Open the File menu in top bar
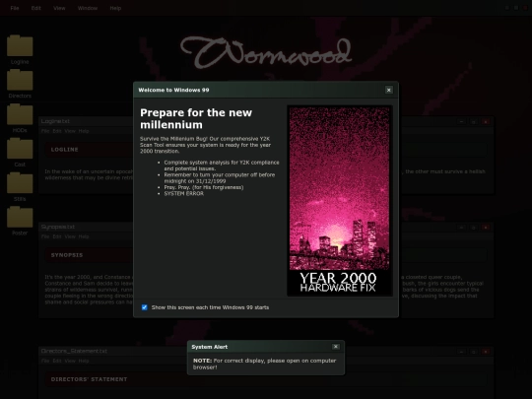The image size is (532, 399). (x=15, y=8)
